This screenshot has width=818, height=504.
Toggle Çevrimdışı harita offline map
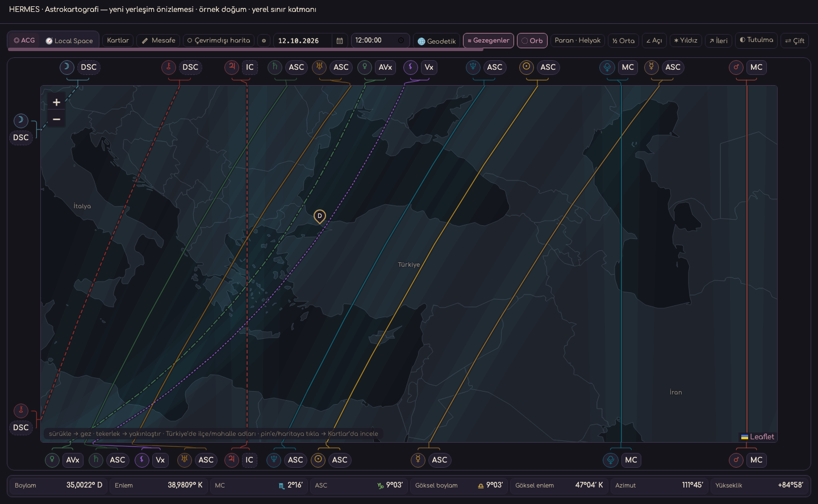click(219, 40)
